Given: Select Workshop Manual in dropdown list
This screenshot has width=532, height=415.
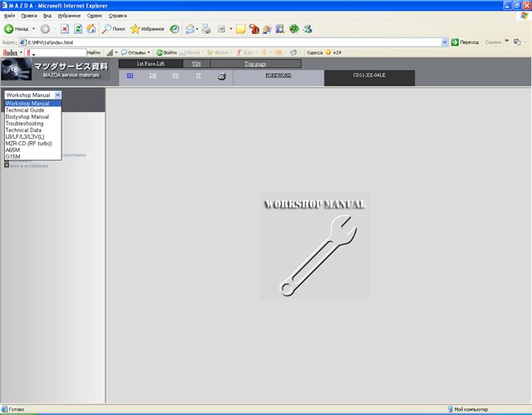Looking at the screenshot, I should [33, 103].
